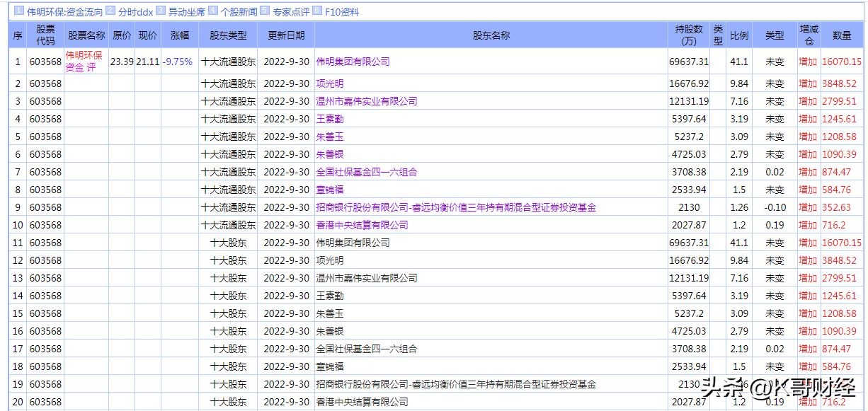Click the 股票名称 column header
Viewport: 868px width, 411px height.
[86, 35]
